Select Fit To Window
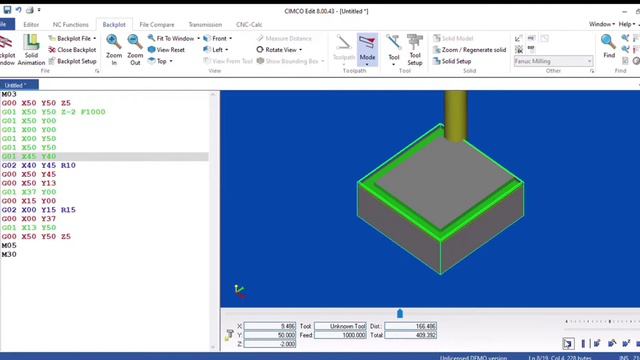Image resolution: width=640 pixels, height=360 pixels. (x=171, y=38)
